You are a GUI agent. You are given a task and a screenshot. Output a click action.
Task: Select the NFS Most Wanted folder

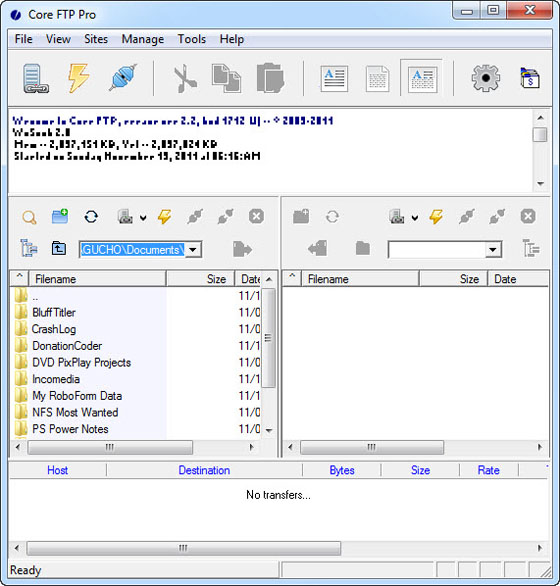pyautogui.click(x=75, y=412)
